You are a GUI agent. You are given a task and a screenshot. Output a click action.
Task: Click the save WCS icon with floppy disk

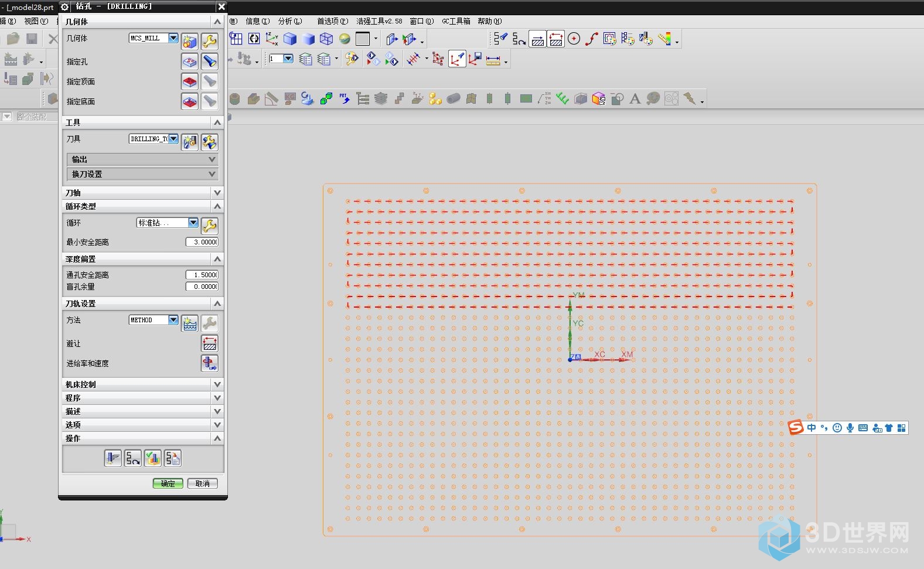[475, 59]
